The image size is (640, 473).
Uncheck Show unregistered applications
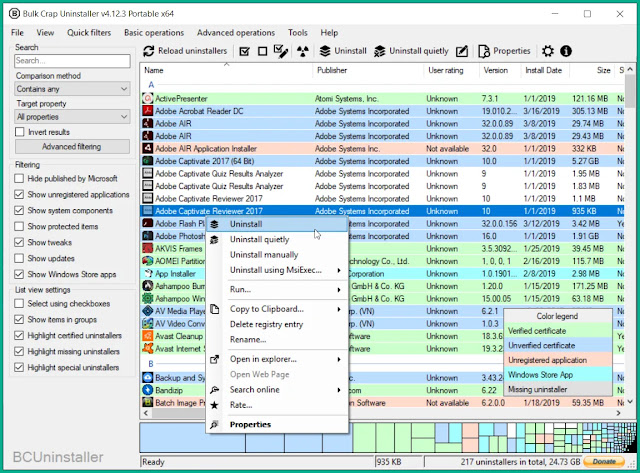pos(19,194)
